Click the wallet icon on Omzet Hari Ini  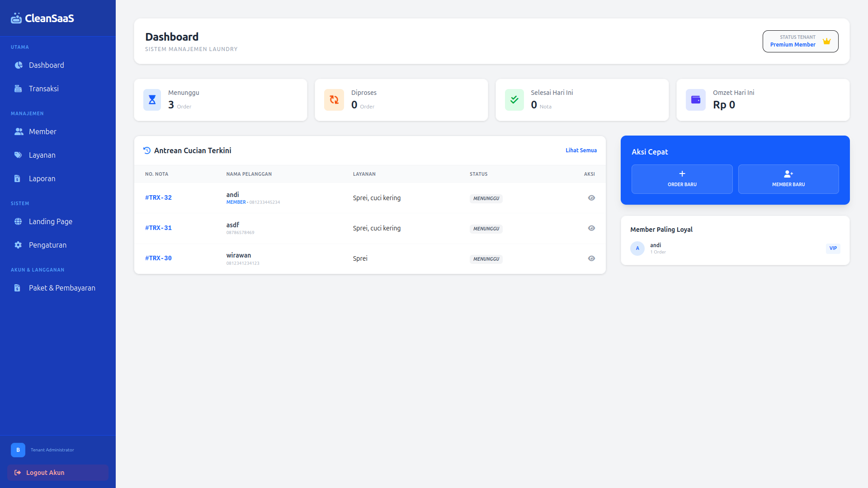695,100
